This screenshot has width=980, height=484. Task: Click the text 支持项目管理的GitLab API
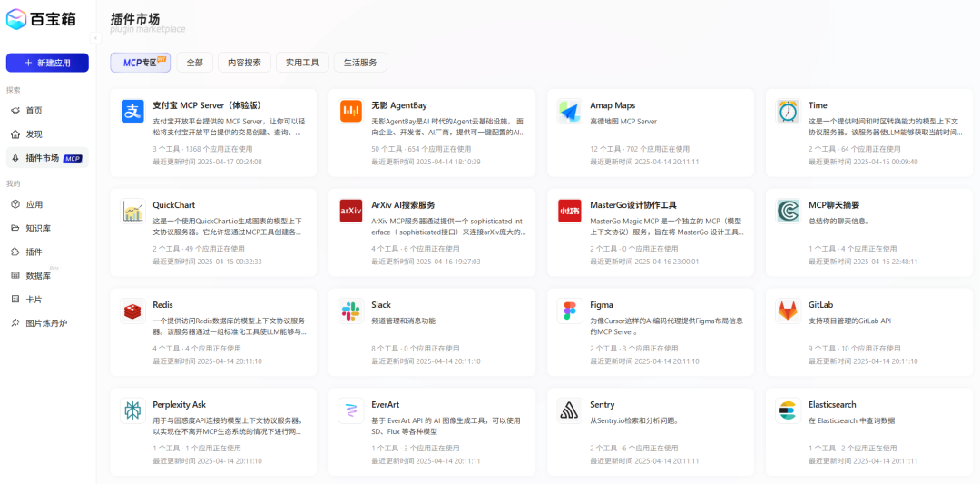849,321
